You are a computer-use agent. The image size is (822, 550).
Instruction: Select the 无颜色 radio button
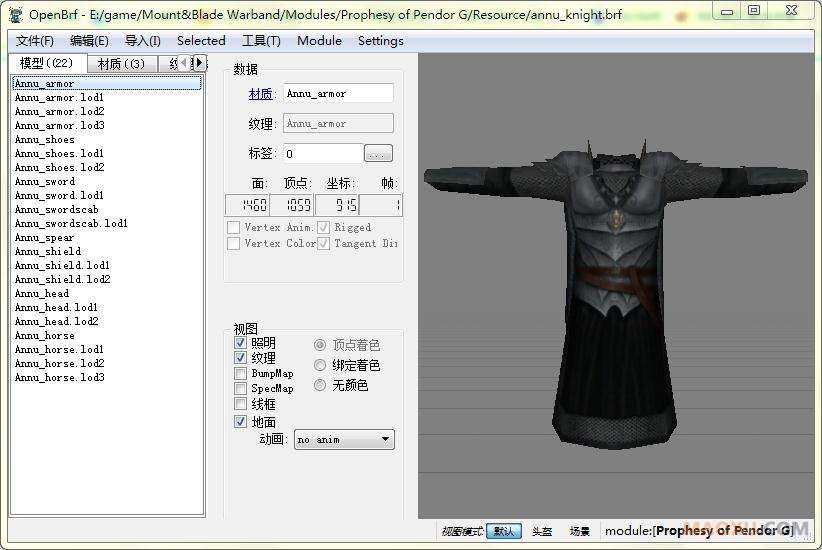click(320, 385)
